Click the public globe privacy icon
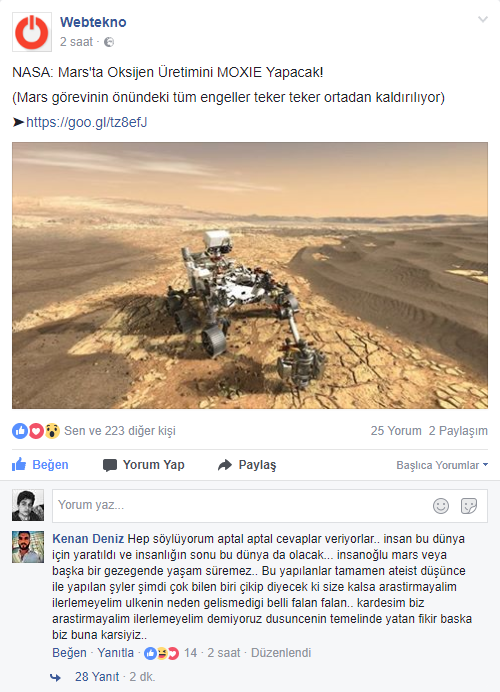The width and height of the screenshot is (500, 692). 109,42
